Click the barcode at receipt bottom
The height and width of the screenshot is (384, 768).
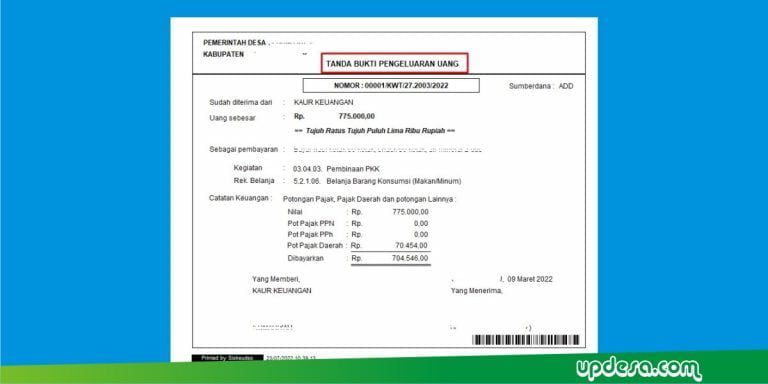[x=526, y=340]
